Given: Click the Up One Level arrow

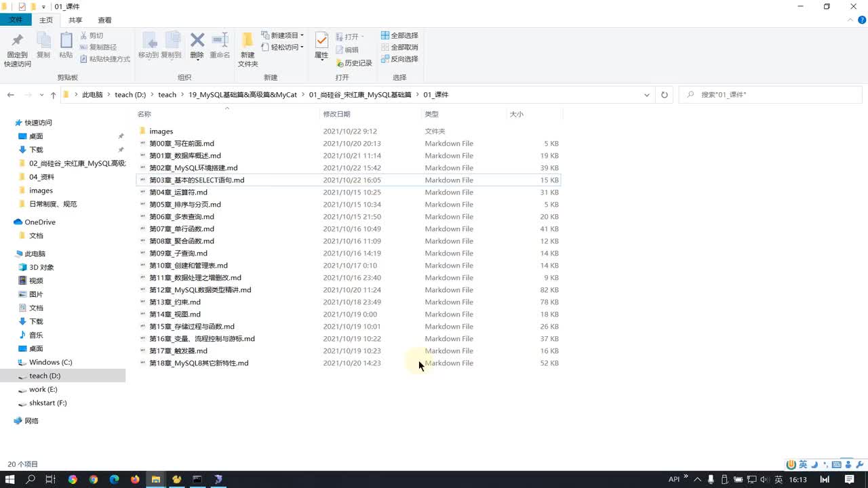Looking at the screenshot, I should [53, 95].
